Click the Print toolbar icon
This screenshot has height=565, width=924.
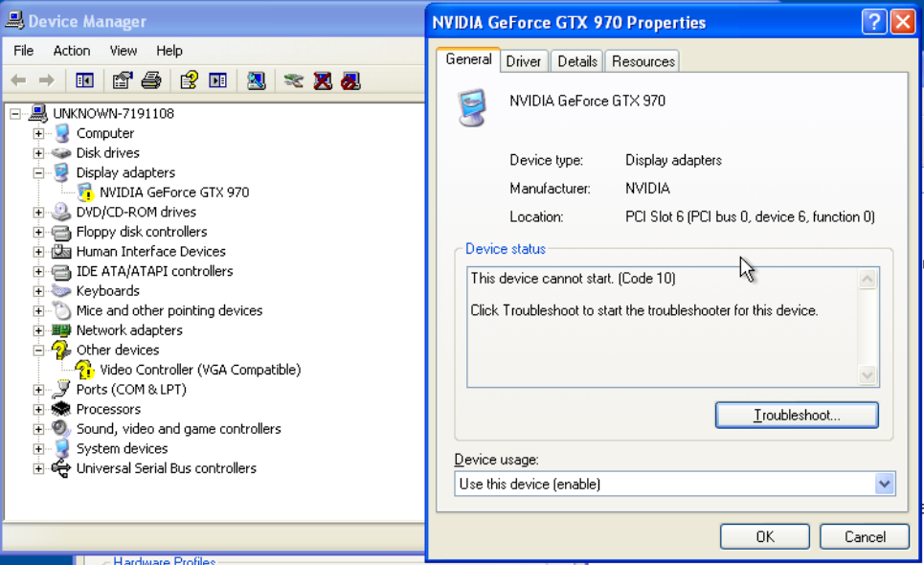pyautogui.click(x=151, y=80)
